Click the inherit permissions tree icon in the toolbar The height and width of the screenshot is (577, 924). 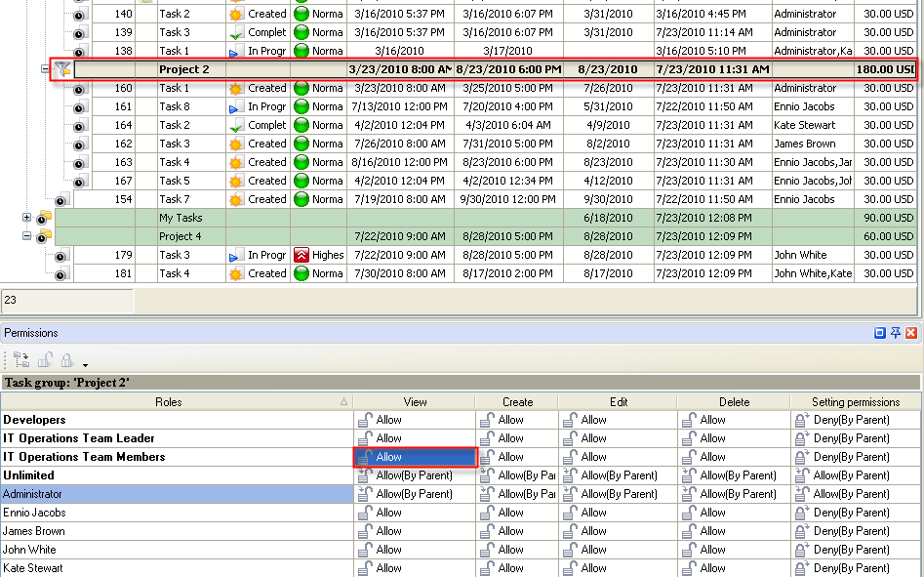click(22, 359)
